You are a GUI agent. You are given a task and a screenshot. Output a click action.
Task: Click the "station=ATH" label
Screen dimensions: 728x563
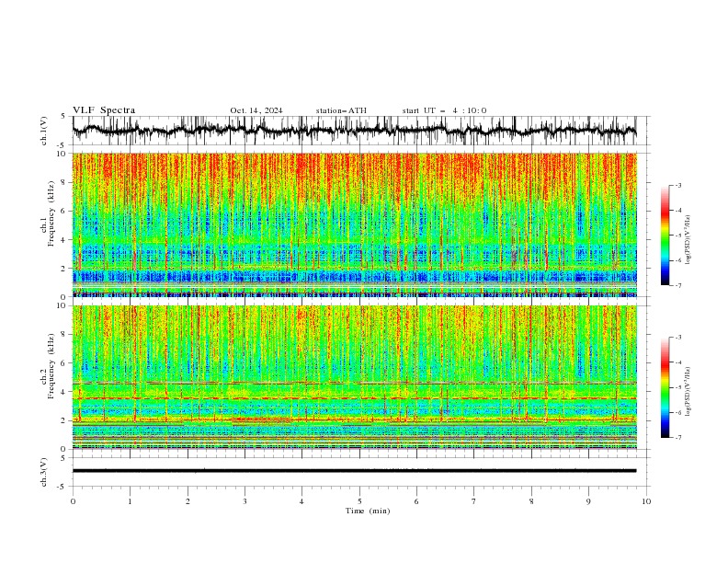341,110
